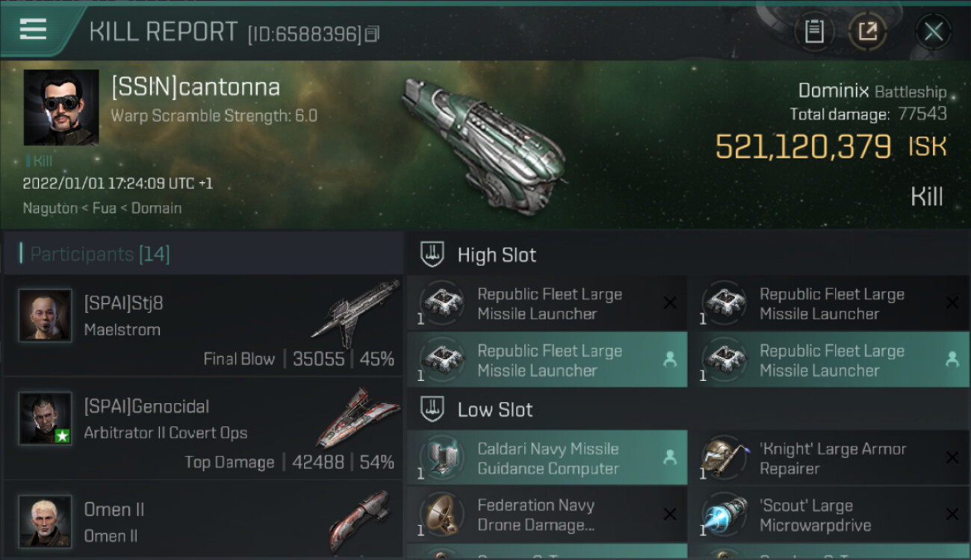
Task: View cantonna's pilot portrait
Action: point(61,108)
